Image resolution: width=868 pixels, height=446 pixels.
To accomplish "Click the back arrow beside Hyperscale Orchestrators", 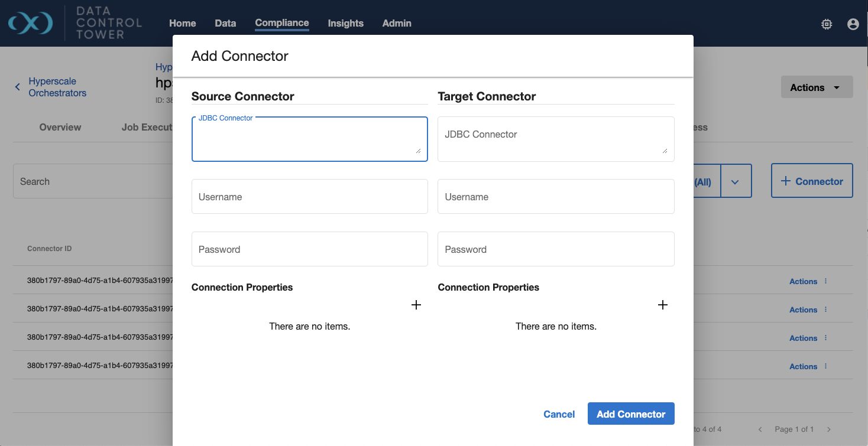I will [x=17, y=87].
